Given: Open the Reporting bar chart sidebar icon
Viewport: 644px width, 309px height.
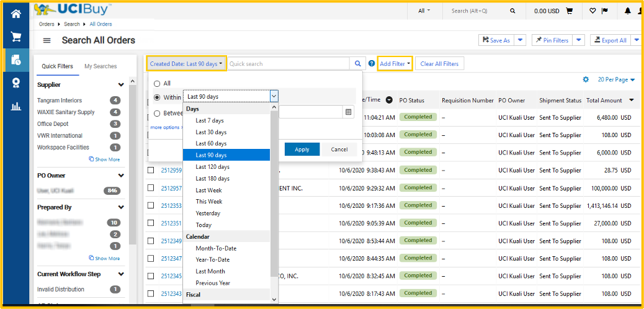Looking at the screenshot, I should click(x=16, y=107).
